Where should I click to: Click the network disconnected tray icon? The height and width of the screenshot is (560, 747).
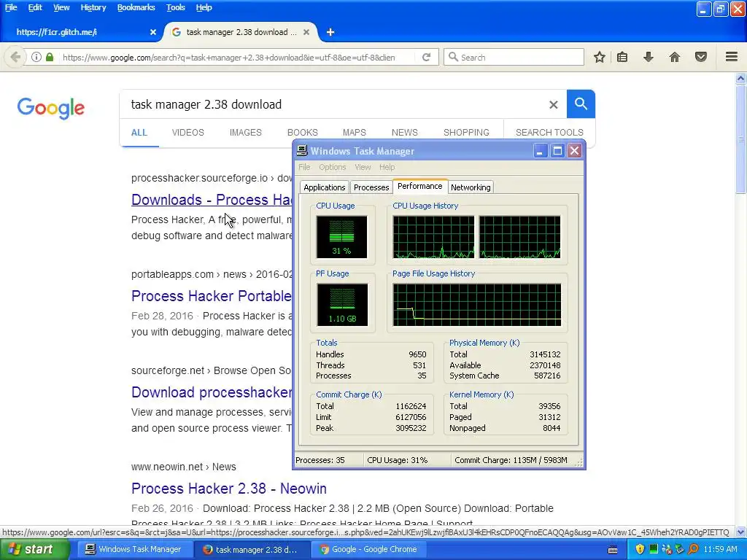(667, 549)
